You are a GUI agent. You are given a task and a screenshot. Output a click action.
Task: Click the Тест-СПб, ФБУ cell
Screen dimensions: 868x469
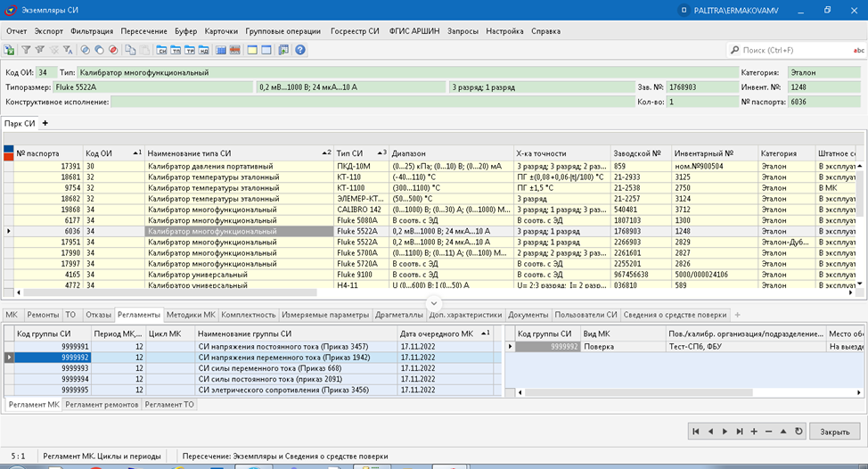[x=746, y=347]
